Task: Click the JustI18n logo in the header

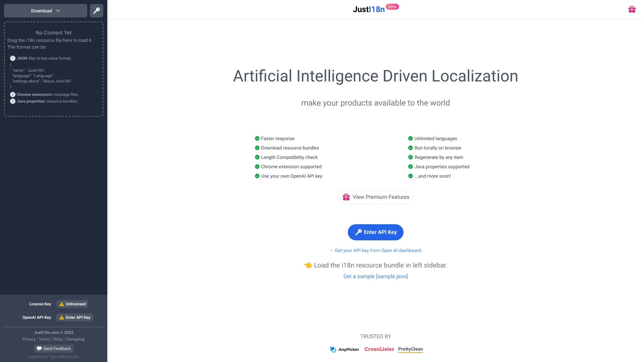Action: coord(369,9)
